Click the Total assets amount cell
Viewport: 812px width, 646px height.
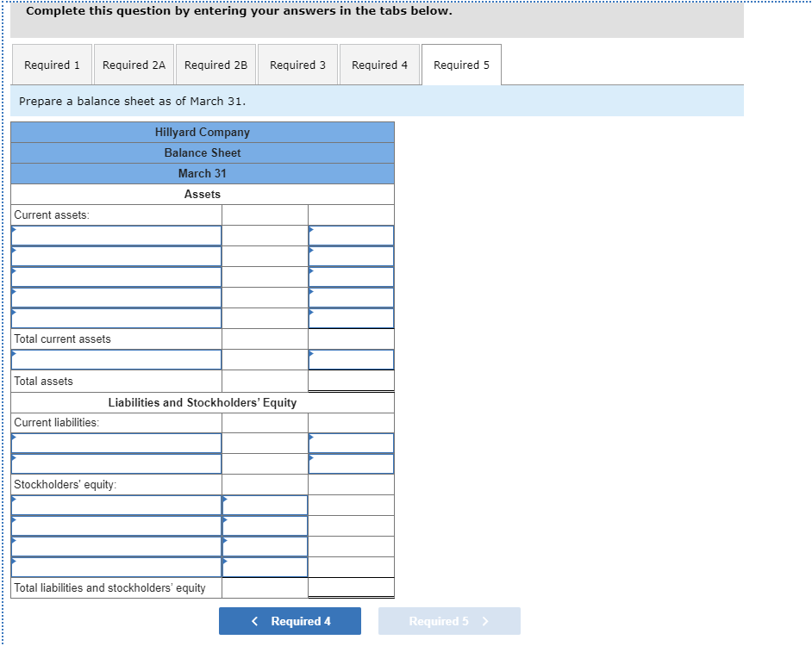351,381
